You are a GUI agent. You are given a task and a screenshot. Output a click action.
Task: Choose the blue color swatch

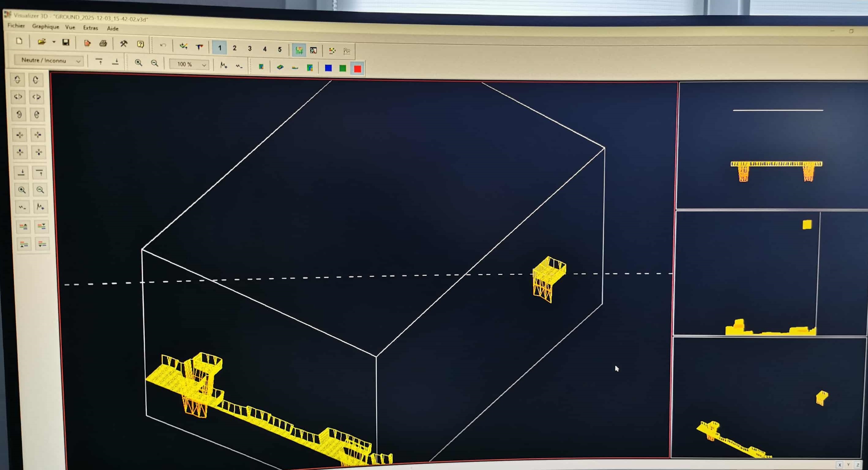[x=328, y=68]
